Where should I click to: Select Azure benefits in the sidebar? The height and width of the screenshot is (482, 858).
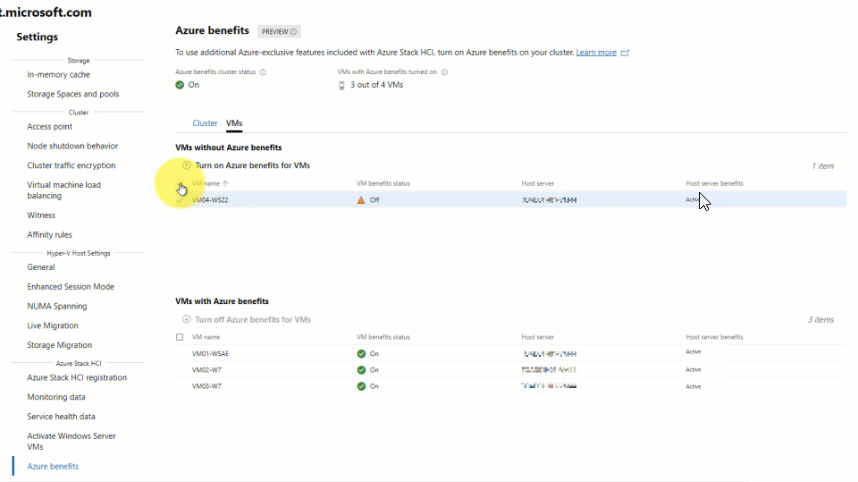pos(53,467)
